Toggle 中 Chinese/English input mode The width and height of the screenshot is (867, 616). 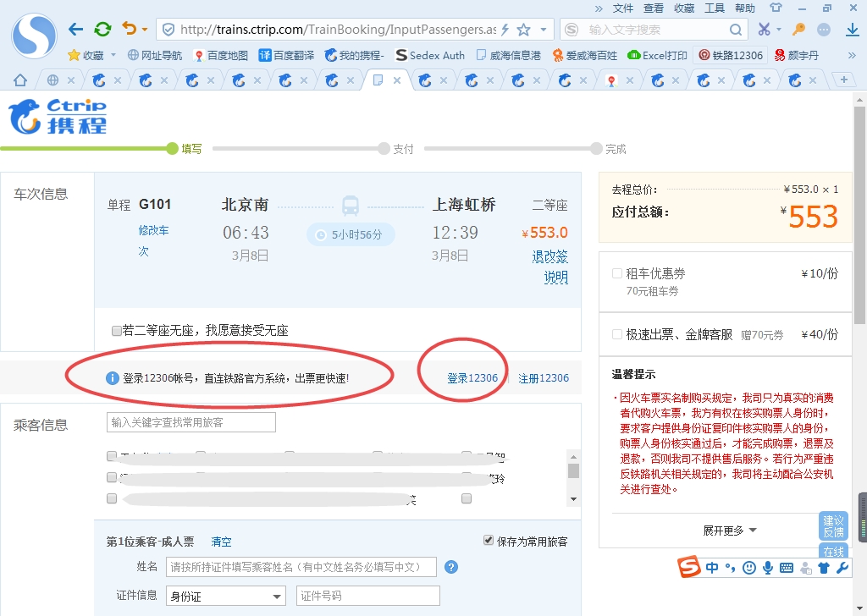711,568
